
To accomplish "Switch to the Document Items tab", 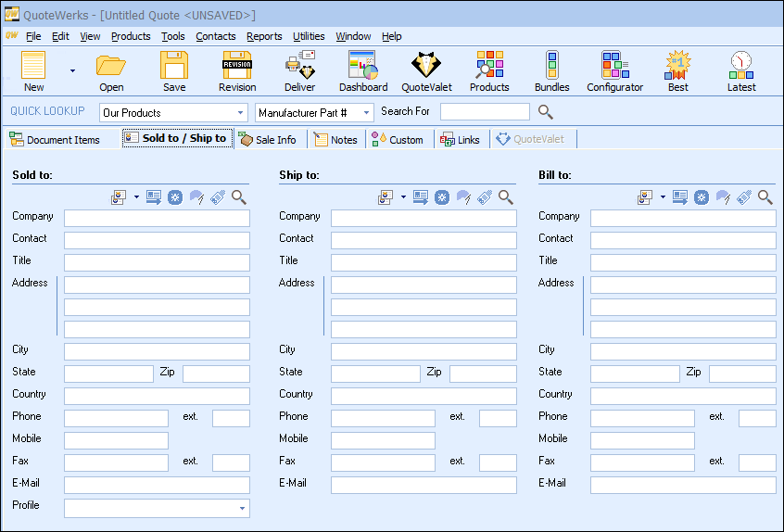I will tap(55, 140).
